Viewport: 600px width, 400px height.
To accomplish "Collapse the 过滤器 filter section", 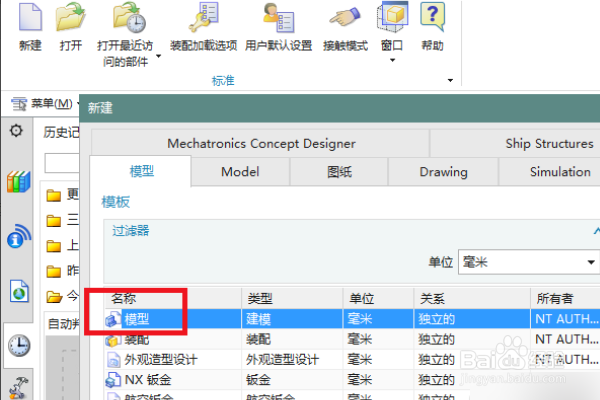I will click(596, 231).
